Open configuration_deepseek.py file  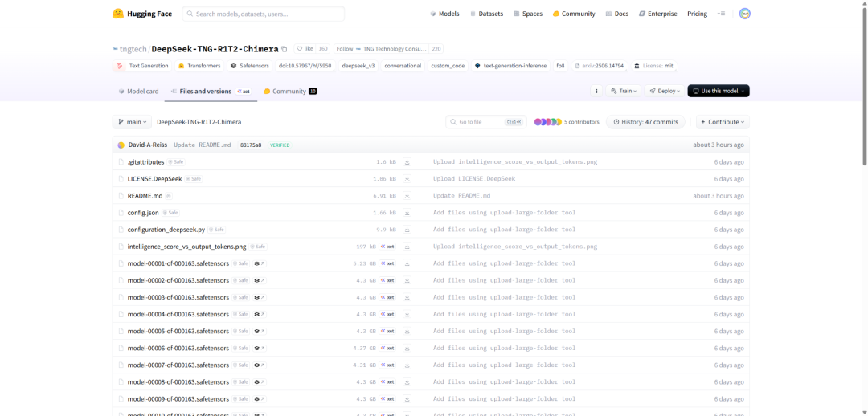166,230
